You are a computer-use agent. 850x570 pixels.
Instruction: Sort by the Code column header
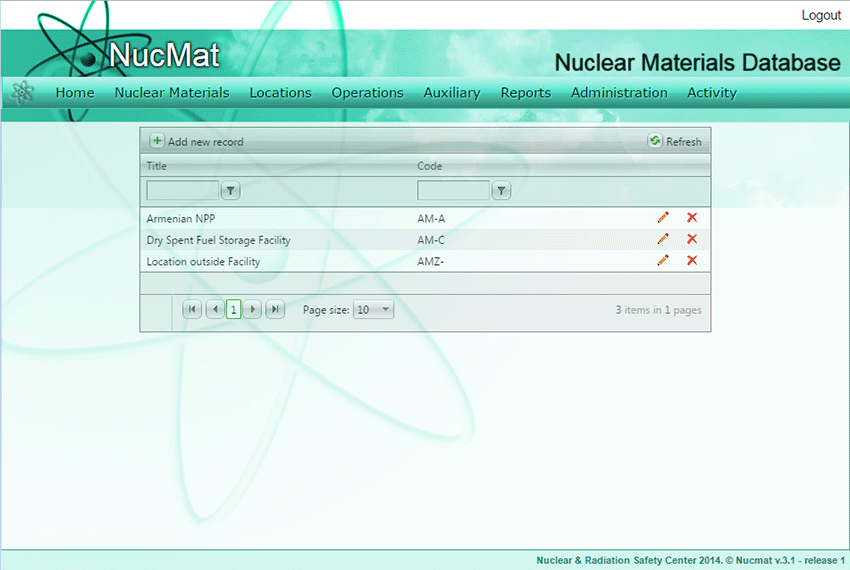(x=430, y=166)
